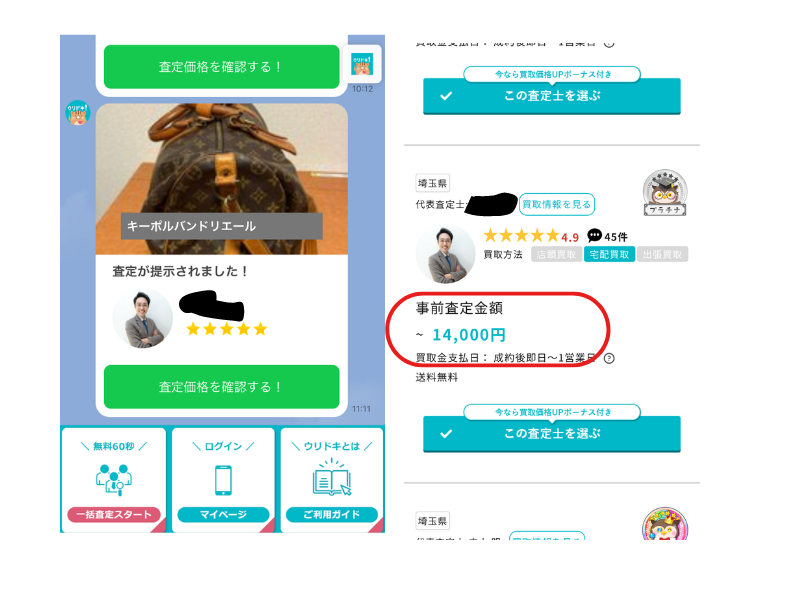Select the 出張買取 purchase method tag
The height and width of the screenshot is (600, 800).
tap(662, 255)
